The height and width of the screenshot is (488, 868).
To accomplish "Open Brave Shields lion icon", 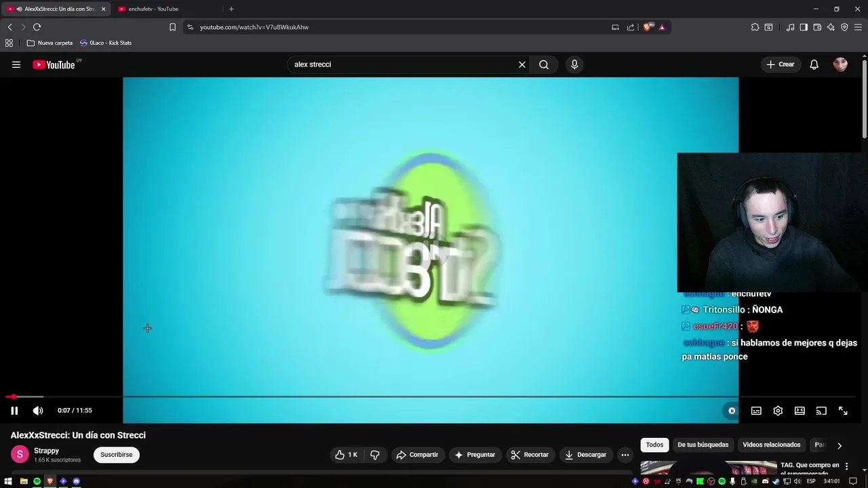I will (x=648, y=27).
